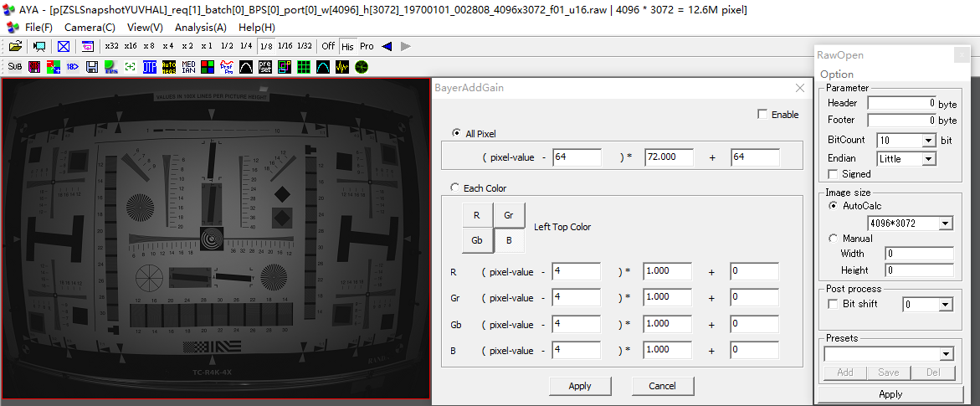This screenshot has width=980, height=406.
Task: Set zoom to x8
Action: pyautogui.click(x=149, y=46)
